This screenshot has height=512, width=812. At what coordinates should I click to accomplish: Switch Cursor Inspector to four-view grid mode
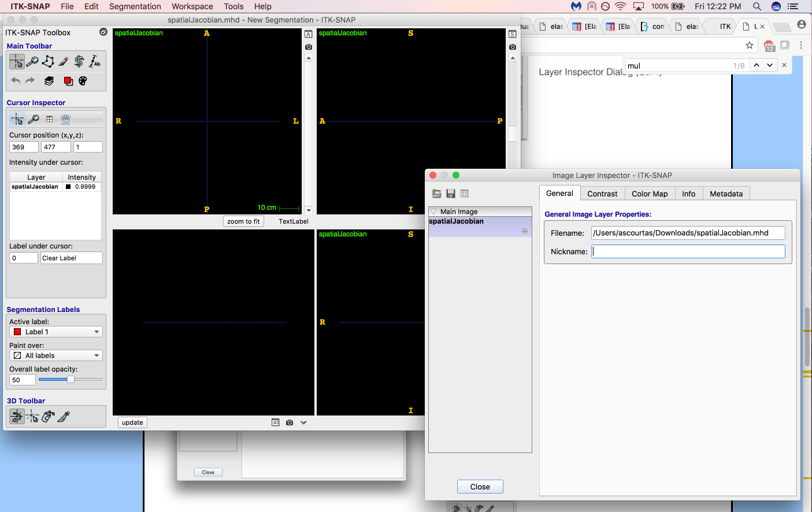49,118
